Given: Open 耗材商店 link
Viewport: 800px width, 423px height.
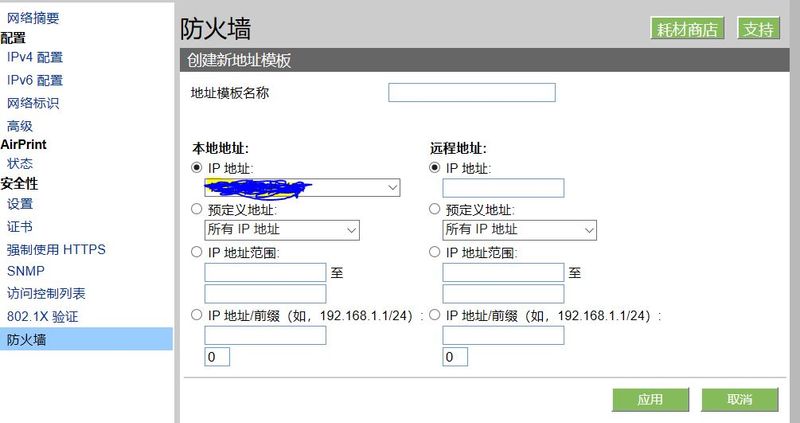Looking at the screenshot, I should click(x=686, y=29).
